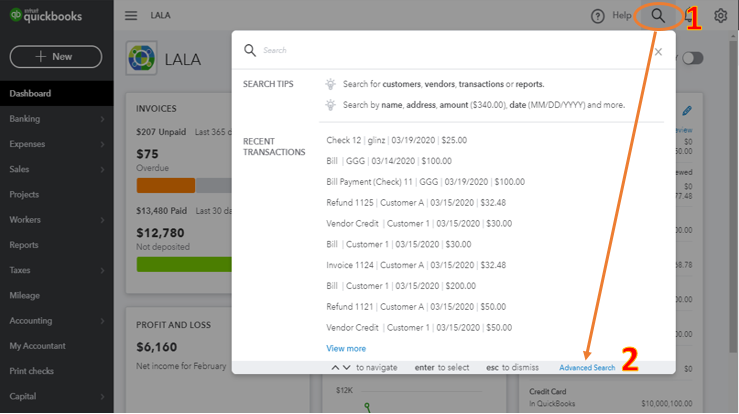Expand the Workers chevron arrow
The width and height of the screenshot is (739, 414).
click(102, 220)
